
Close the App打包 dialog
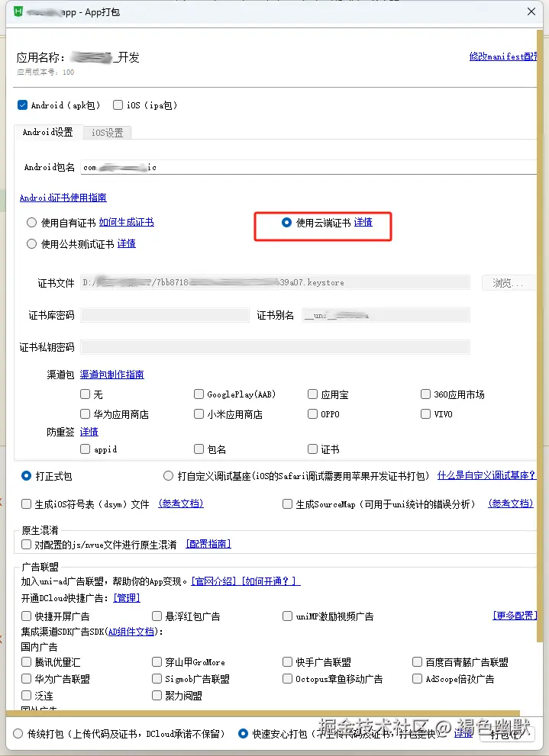tap(531, 11)
